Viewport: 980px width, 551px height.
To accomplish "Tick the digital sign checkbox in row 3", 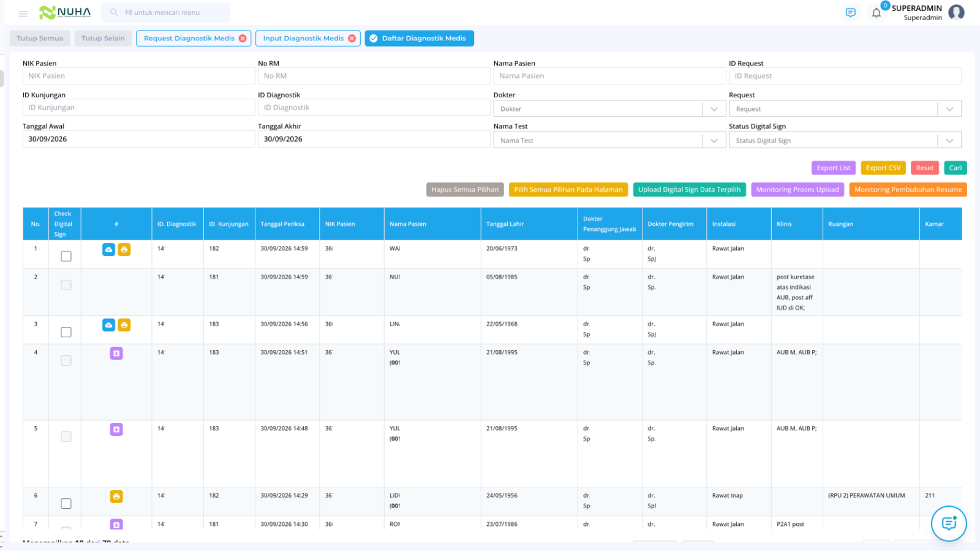I will coord(66,332).
